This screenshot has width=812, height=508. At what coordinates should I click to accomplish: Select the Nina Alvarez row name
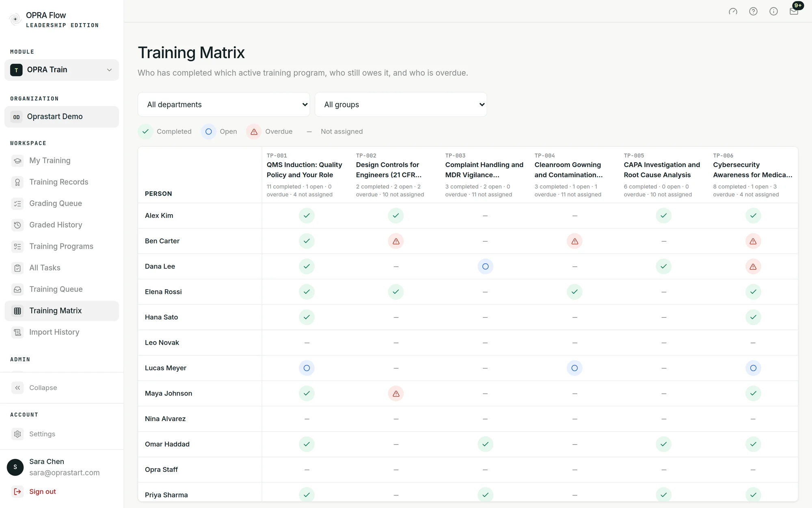click(165, 419)
